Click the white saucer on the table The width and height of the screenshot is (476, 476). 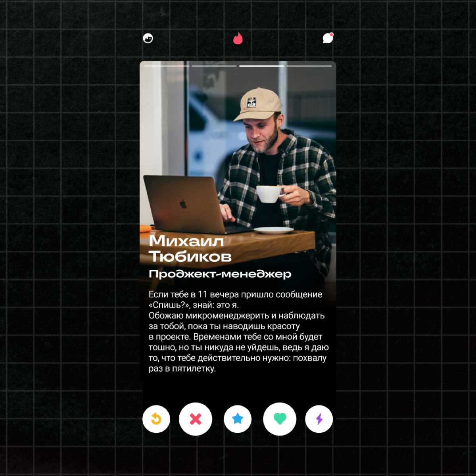click(273, 230)
